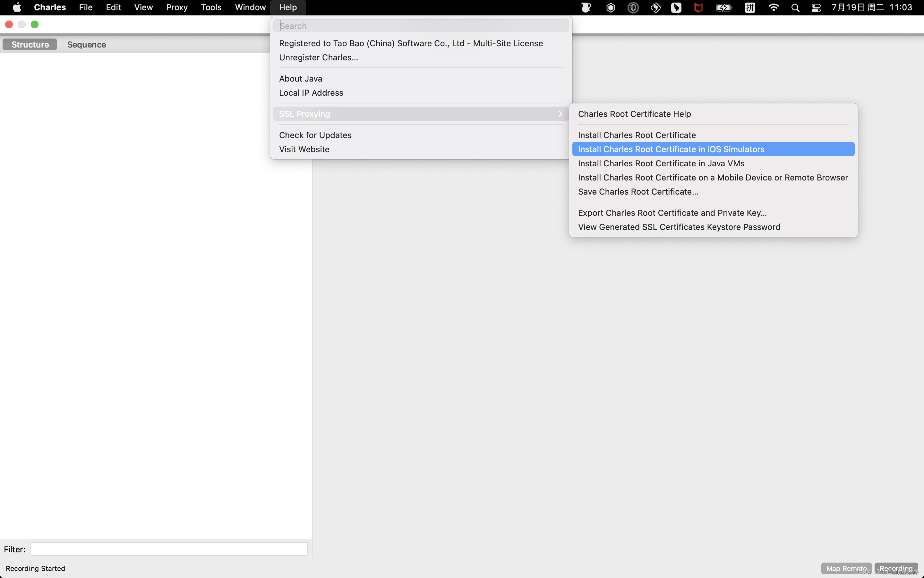Click the red McAfee shield icon
The height and width of the screenshot is (578, 924).
click(x=698, y=8)
